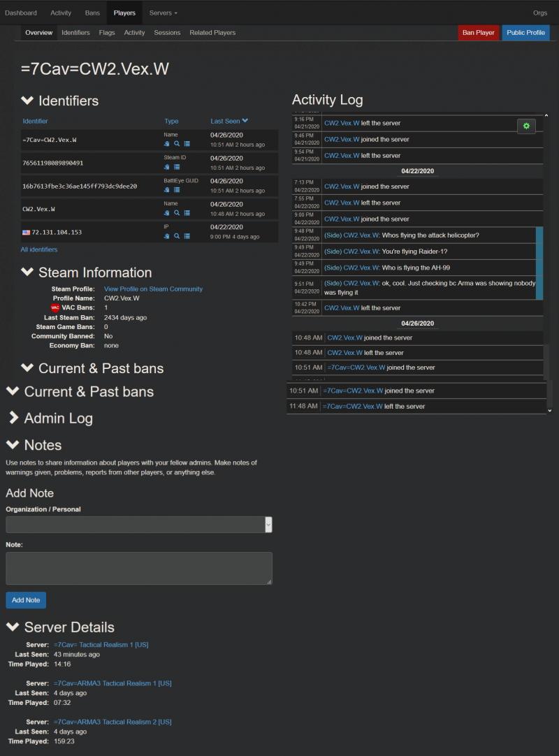Open the Organization / Personal dropdown

138,525
